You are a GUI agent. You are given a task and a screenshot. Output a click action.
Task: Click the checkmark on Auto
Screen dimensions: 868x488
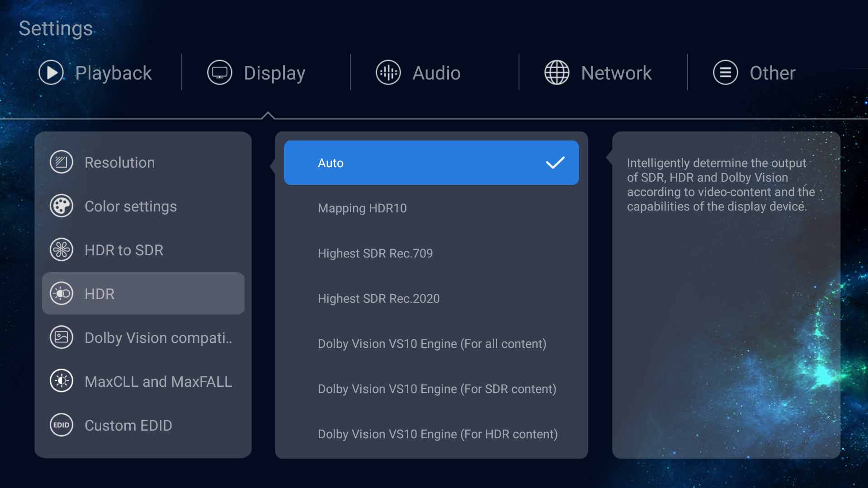[555, 163]
